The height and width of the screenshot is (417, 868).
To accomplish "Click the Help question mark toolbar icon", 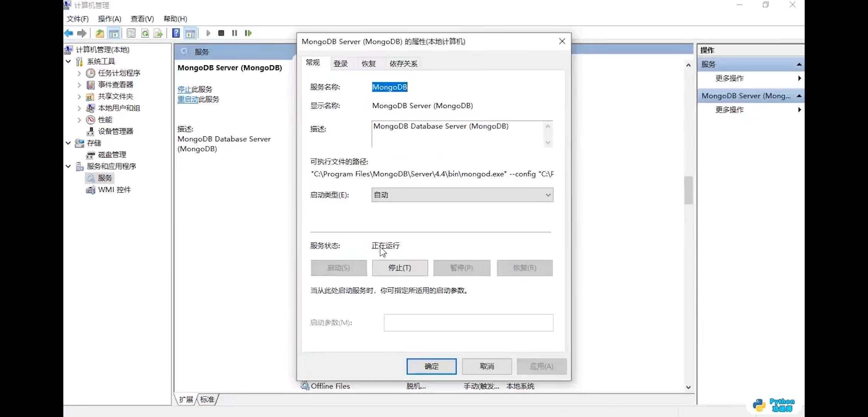I will pos(176,33).
